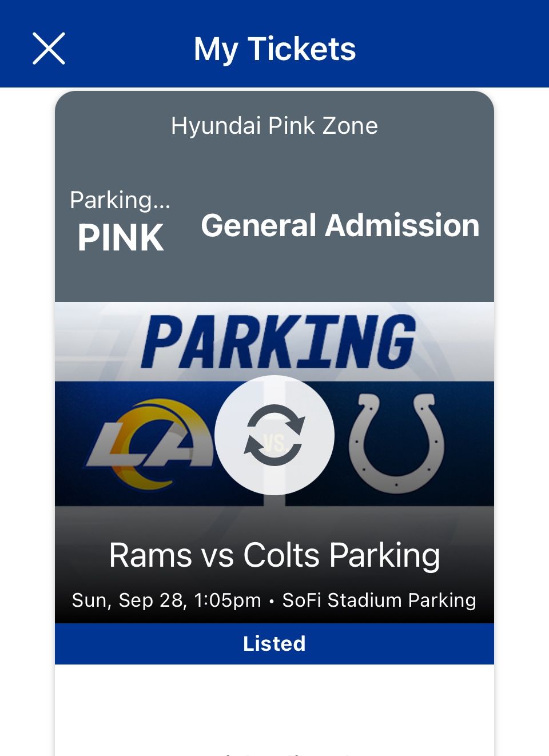Open the Rams vs Colts Parking title
549x756 pixels.
click(274, 555)
